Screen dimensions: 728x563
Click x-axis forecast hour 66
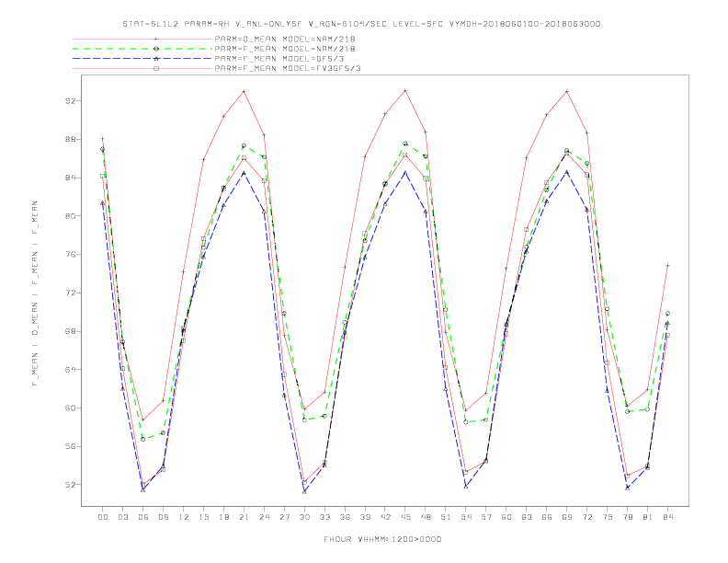[x=547, y=517]
